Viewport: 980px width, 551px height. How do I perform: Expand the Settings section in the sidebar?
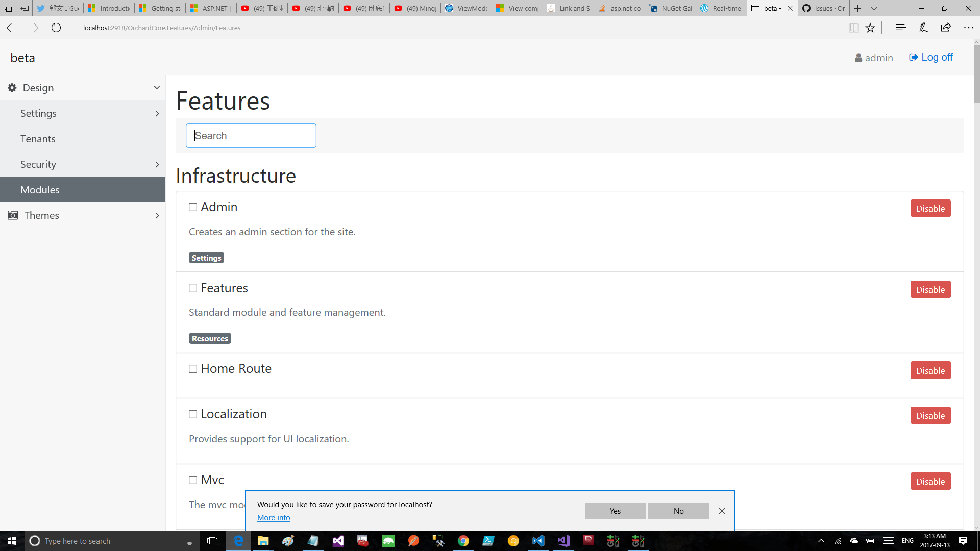click(157, 113)
